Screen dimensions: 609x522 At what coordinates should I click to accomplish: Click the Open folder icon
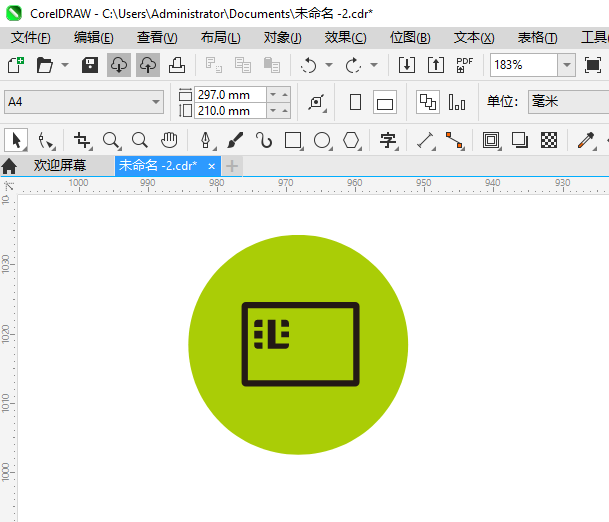(x=44, y=65)
